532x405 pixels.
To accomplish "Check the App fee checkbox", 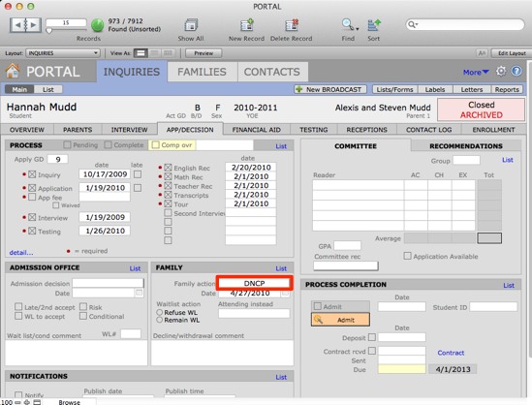I will (32, 197).
